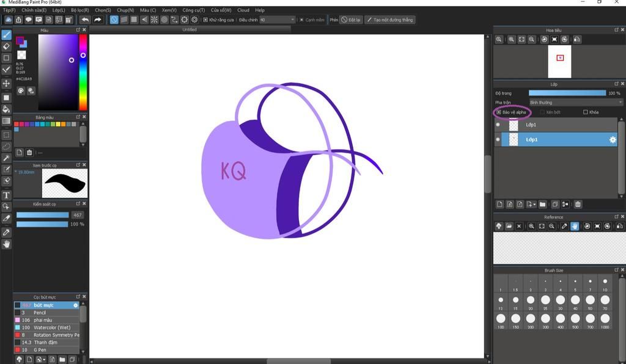Toggle the Khử răng cưa checkbox
Viewport: 626px width, 364px height.
tap(205, 20)
